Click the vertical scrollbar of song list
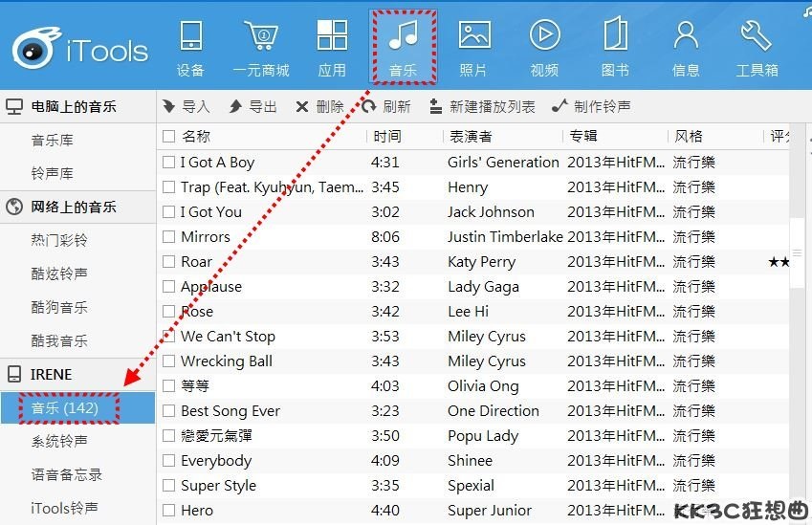 click(797, 253)
